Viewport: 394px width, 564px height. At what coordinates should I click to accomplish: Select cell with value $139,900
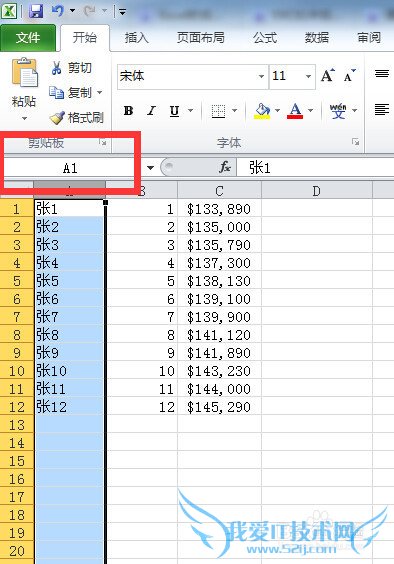point(219,317)
